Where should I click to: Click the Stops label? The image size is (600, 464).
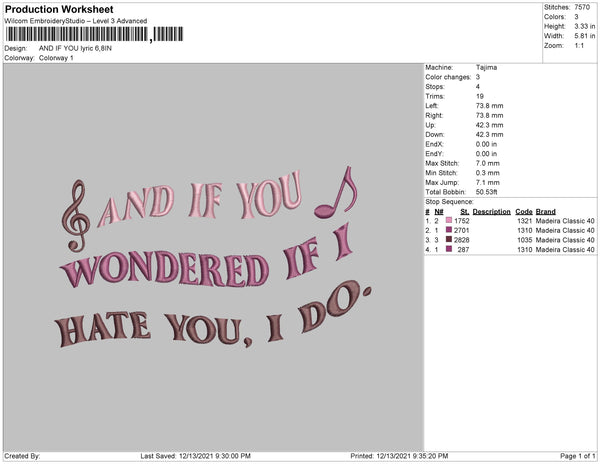pos(435,86)
